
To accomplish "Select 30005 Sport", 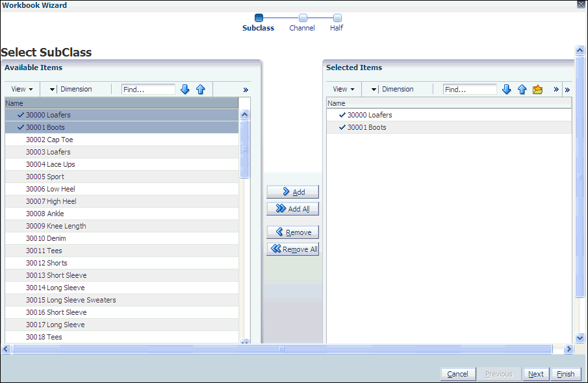I will [x=122, y=177].
